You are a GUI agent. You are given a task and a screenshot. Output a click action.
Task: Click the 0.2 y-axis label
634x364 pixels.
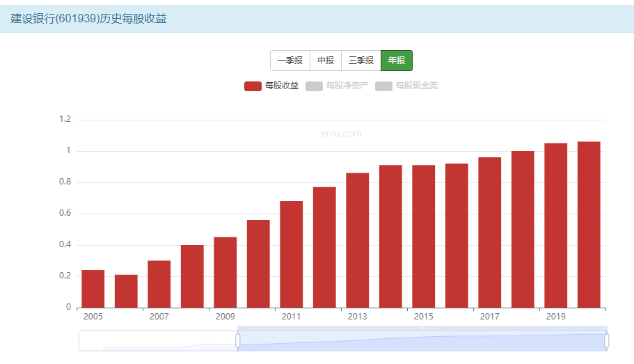[65, 276]
